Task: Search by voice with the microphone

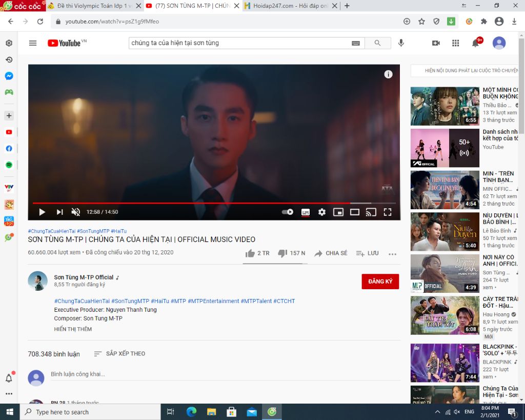Action: tap(401, 43)
